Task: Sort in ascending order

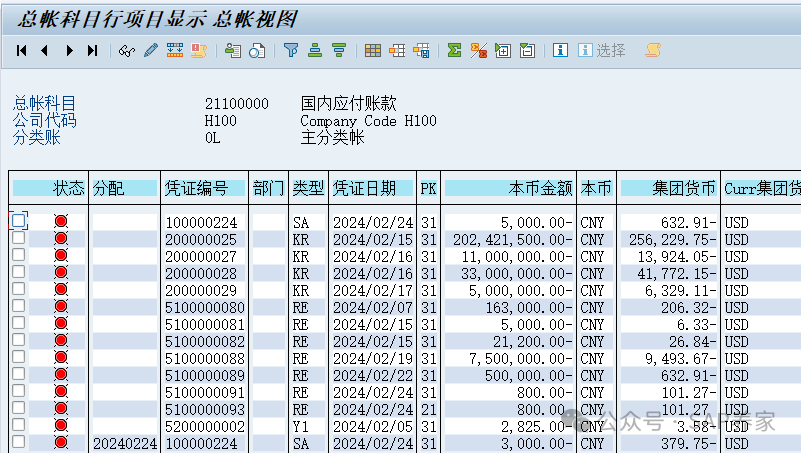Action: [315, 51]
